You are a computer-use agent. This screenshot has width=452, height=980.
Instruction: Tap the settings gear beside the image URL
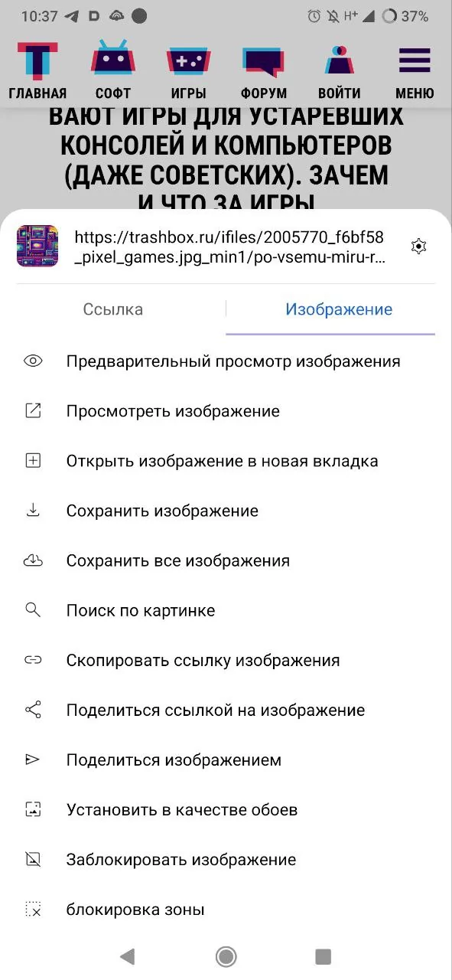tap(418, 246)
